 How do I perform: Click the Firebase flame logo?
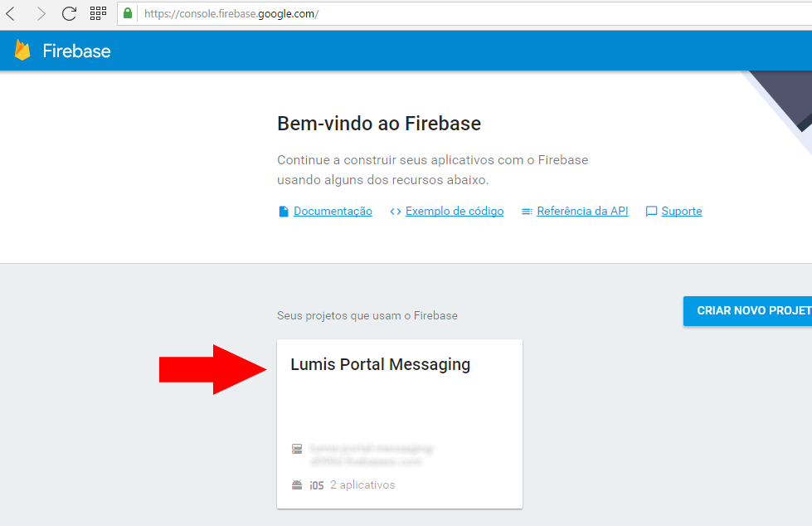coord(22,51)
